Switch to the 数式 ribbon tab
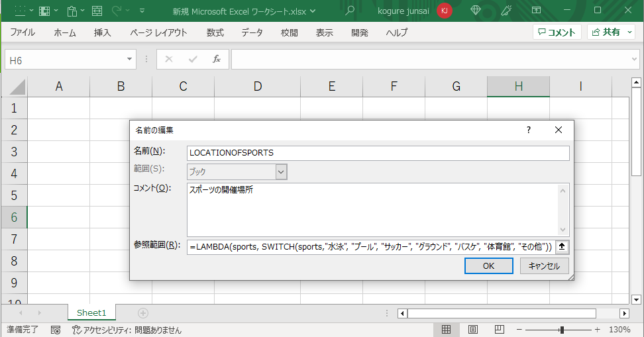644x337 pixels. pyautogui.click(x=215, y=32)
